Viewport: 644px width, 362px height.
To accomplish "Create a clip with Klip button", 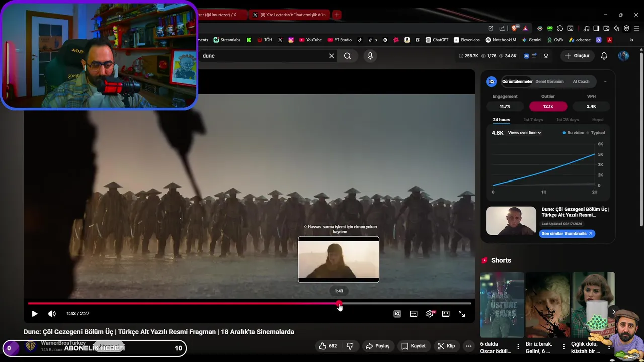I will tap(446, 346).
